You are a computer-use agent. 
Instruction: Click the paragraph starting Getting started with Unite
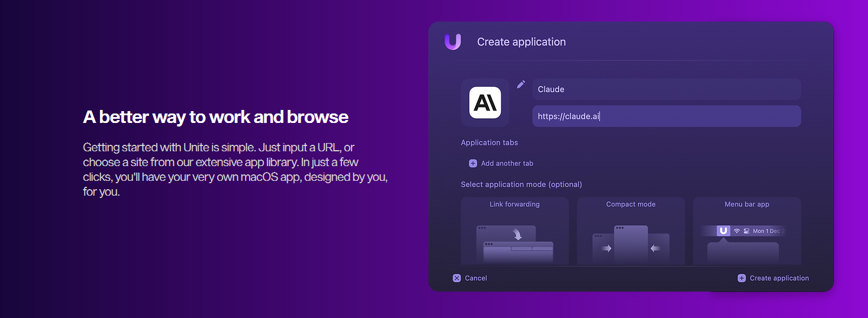click(235, 169)
